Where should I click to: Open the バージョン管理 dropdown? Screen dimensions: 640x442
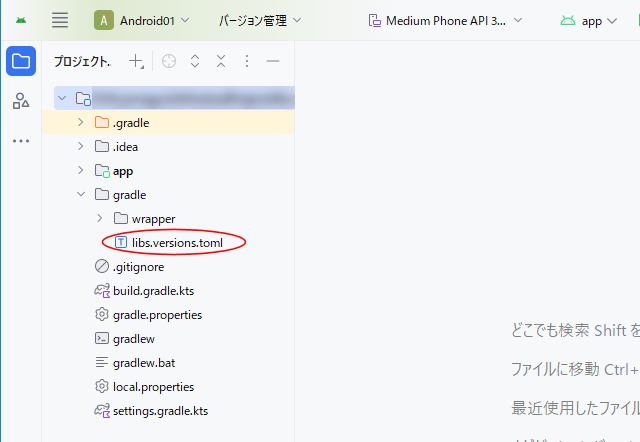click(x=259, y=20)
